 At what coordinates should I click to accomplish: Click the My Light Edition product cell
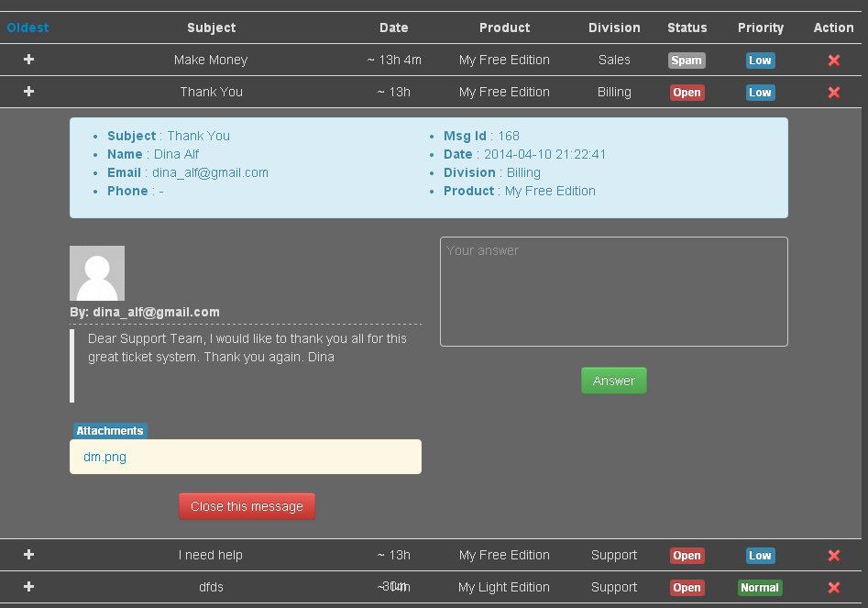pyautogui.click(x=504, y=587)
